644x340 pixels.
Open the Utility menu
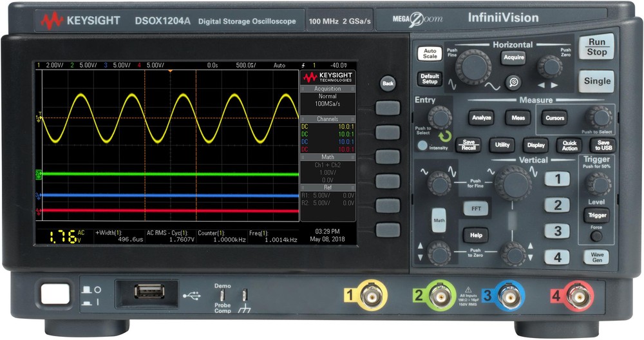pyautogui.click(x=502, y=146)
